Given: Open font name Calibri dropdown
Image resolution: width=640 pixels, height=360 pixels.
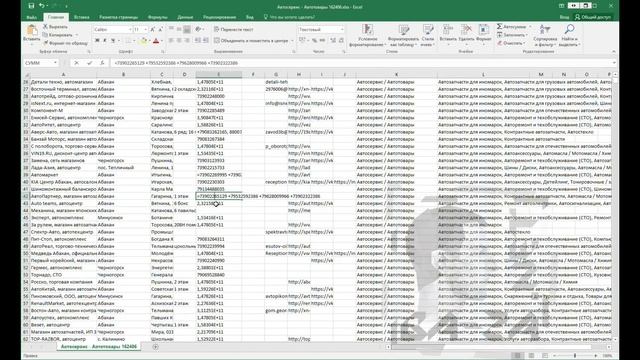Looking at the screenshot, I should [x=130, y=29].
